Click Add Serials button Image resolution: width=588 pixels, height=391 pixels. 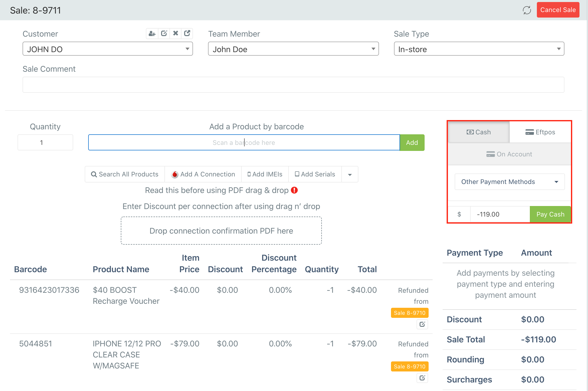[315, 174]
